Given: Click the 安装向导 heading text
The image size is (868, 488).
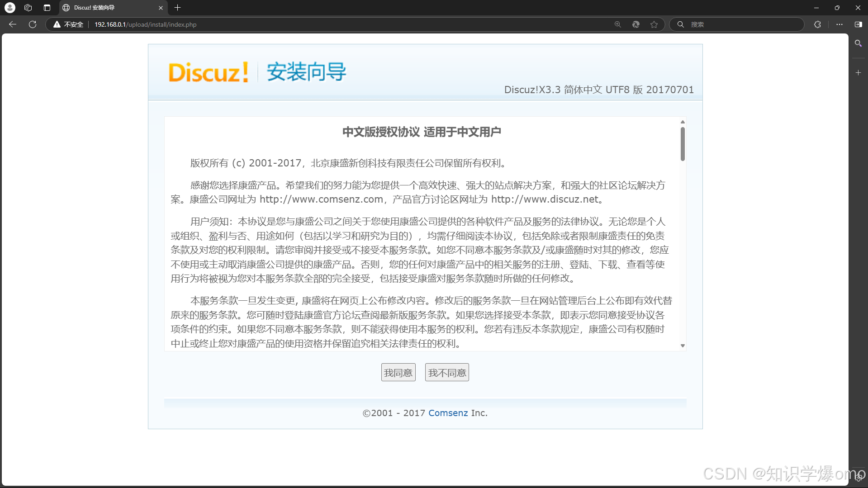Looking at the screenshot, I should coord(306,72).
